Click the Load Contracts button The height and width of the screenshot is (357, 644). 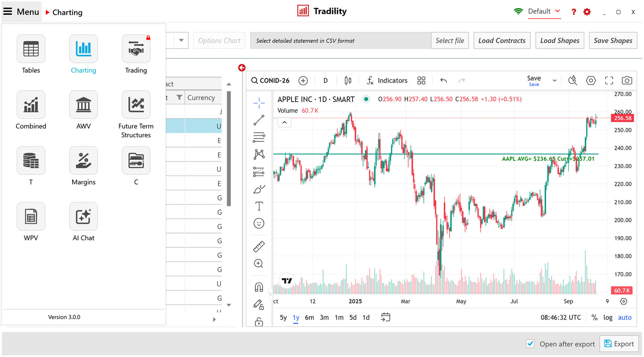tap(502, 41)
